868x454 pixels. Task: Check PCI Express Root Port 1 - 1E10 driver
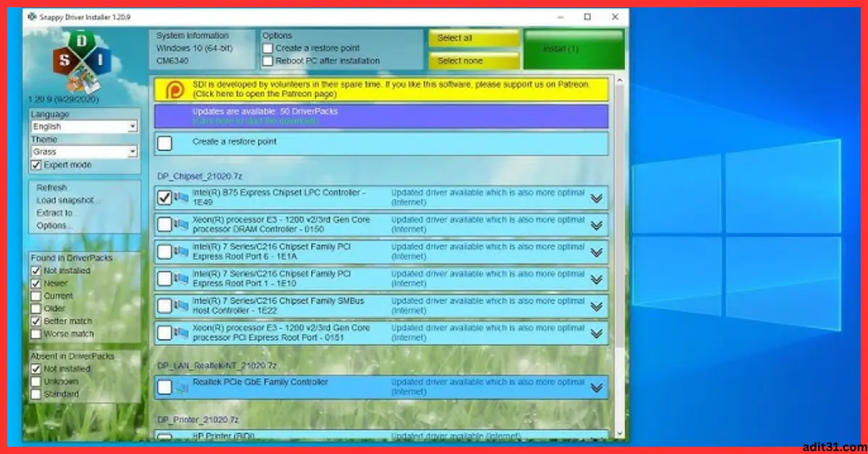(x=165, y=278)
